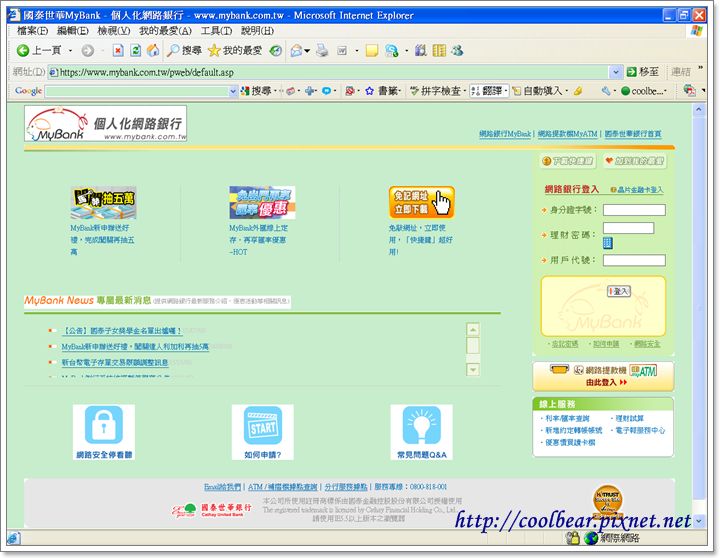This screenshot has height=558, width=720.
Task: Open the 檢視(V) menu
Action: (x=113, y=31)
